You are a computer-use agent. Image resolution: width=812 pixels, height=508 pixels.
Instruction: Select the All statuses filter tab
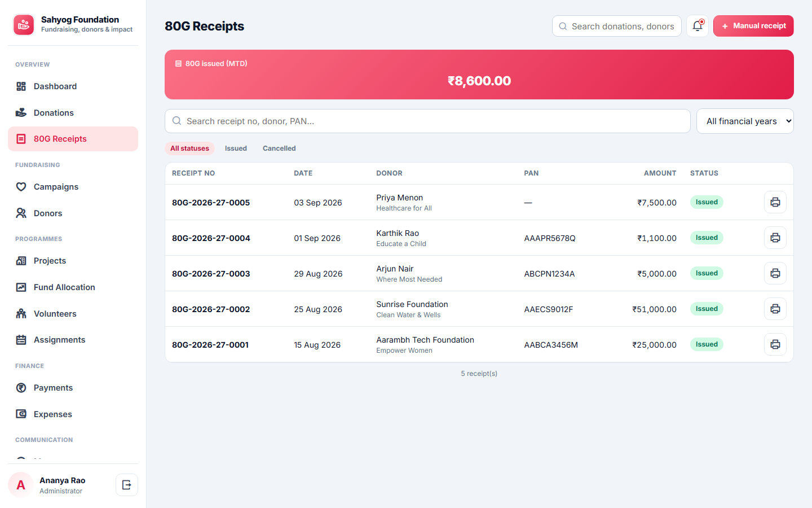click(x=189, y=148)
